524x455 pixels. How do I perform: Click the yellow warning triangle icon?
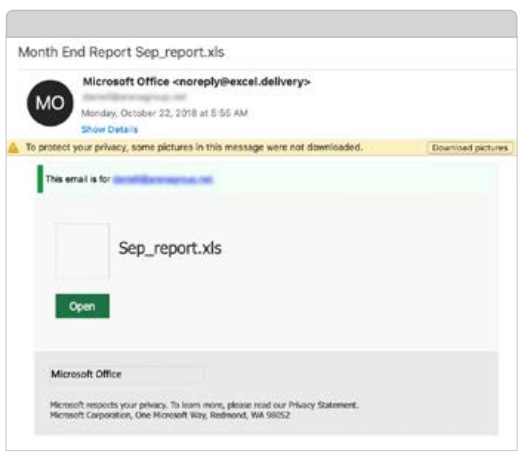(x=13, y=147)
